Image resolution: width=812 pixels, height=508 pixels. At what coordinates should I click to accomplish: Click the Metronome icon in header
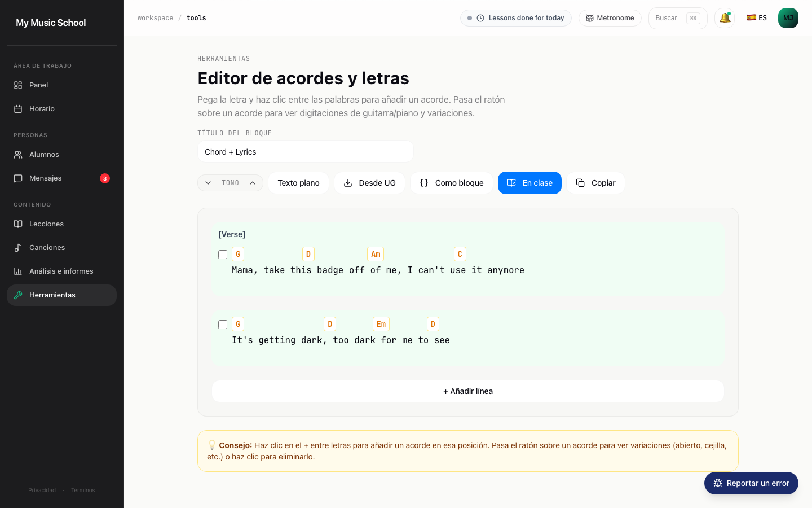click(x=590, y=18)
